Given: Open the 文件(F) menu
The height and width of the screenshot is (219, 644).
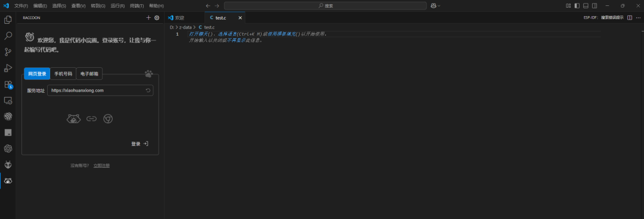Looking at the screenshot, I should pos(21,6).
